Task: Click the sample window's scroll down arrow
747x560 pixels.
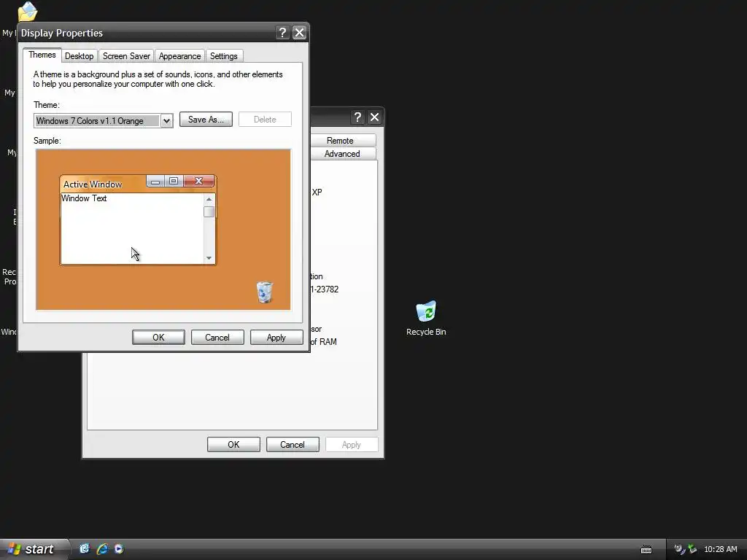Action: (209, 258)
